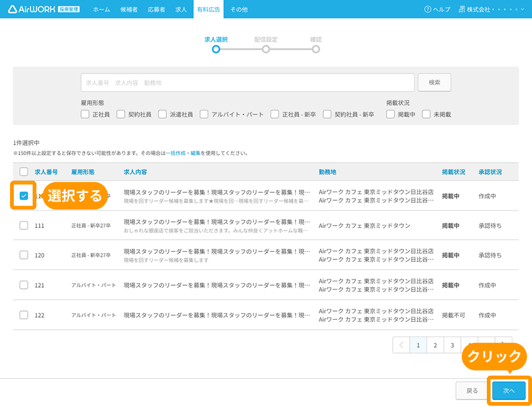Click アルバイト・パート type in row 121
Screen dimensions: 532x407
[x=93, y=285]
